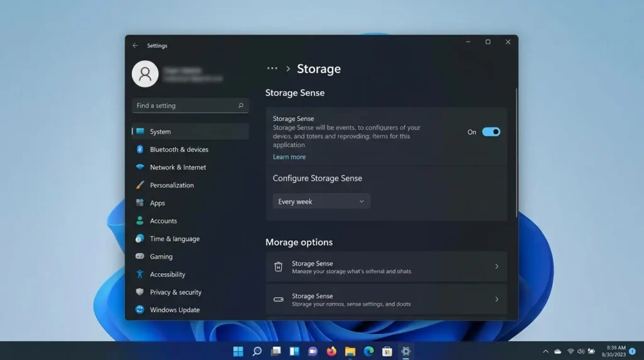
Task: Click the Bluetooth icon in sidebar
Action: (140, 149)
